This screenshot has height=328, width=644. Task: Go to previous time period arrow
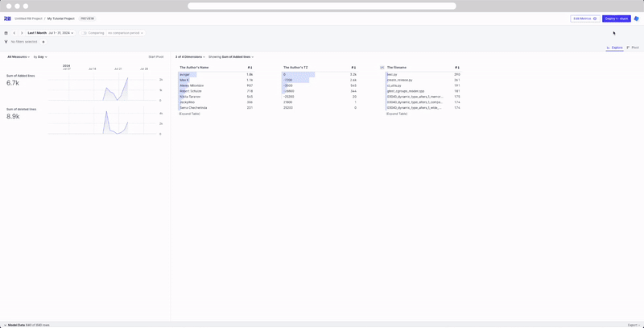[x=14, y=33]
